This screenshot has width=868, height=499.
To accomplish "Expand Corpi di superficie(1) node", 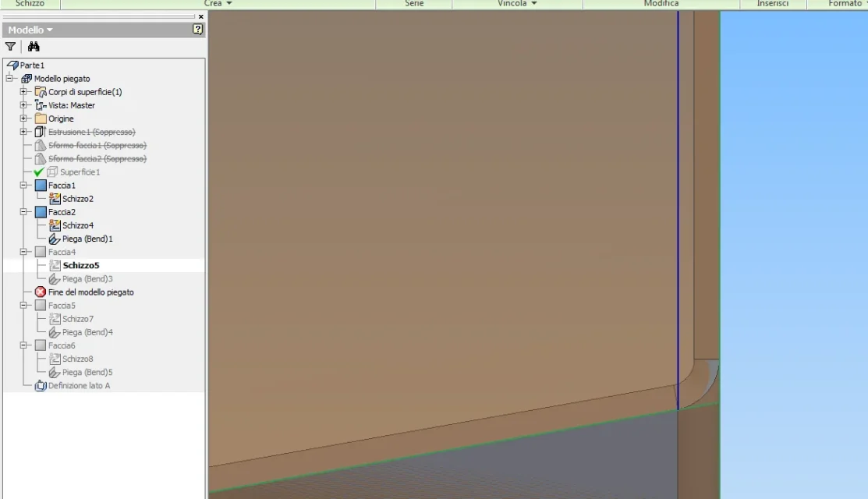I will 23,92.
